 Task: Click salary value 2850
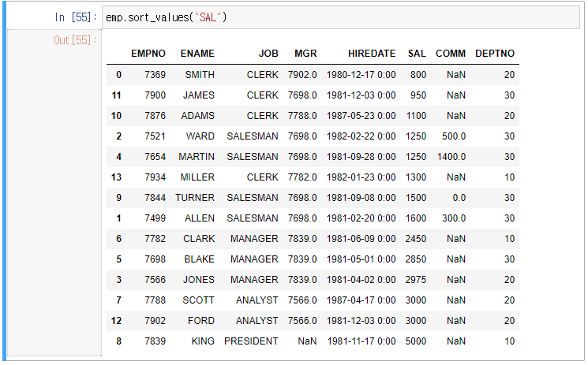415,259
